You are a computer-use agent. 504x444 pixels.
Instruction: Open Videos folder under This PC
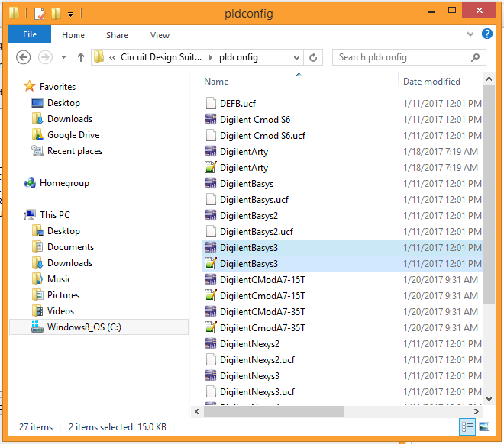point(60,311)
